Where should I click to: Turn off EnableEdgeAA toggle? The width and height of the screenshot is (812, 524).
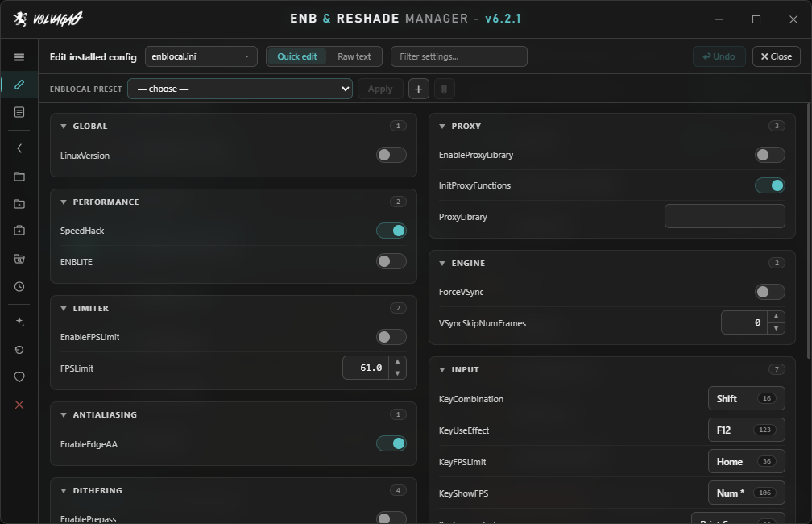click(x=391, y=443)
